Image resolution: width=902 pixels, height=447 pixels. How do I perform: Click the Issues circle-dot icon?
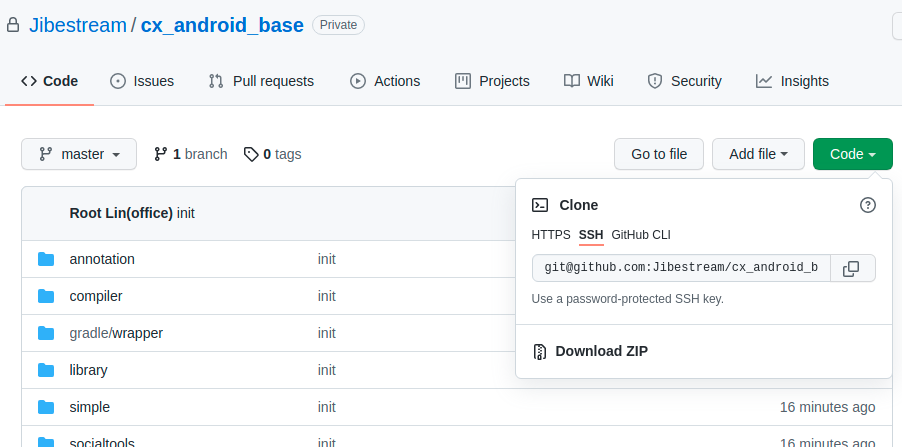point(118,81)
